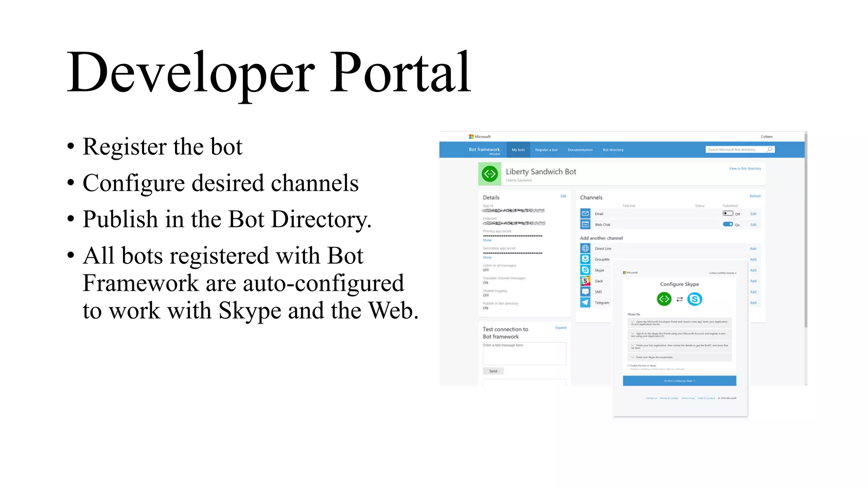Click the Code of conduct footer link
This screenshot has height=488, width=868.
706,398
